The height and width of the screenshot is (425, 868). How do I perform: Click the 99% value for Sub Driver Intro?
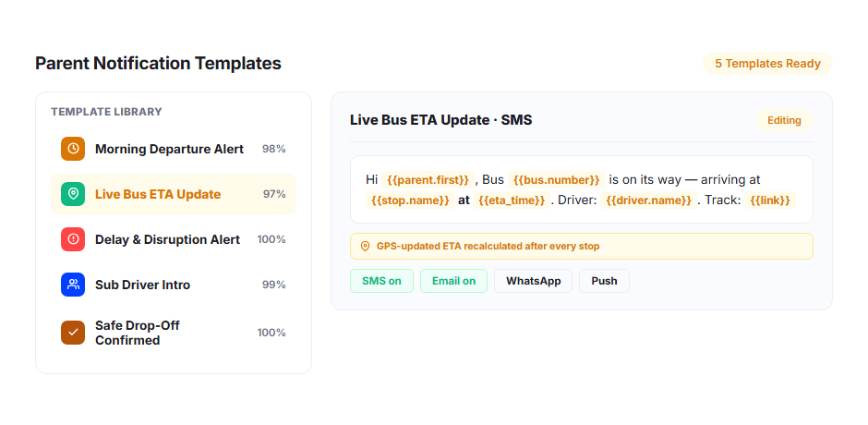point(274,285)
